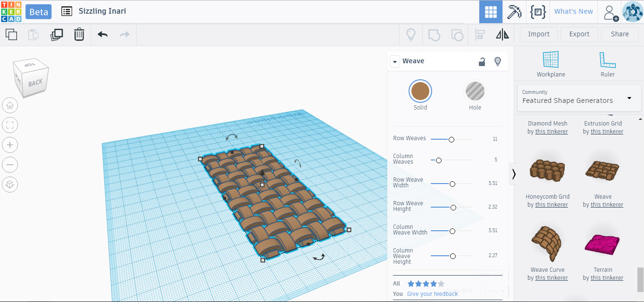Click the shapes panel scrollbar
Image resolution: width=644 pixels, height=302 pixels.
coord(640,280)
